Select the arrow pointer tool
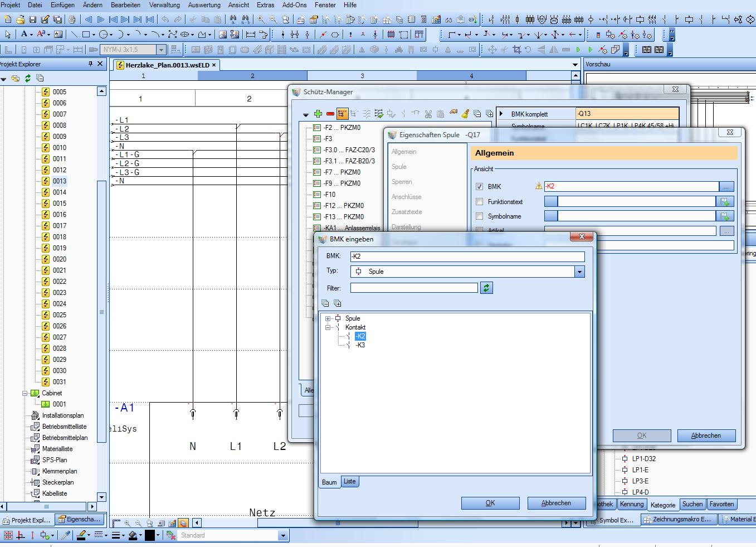The height and width of the screenshot is (547, 756). (x=8, y=35)
